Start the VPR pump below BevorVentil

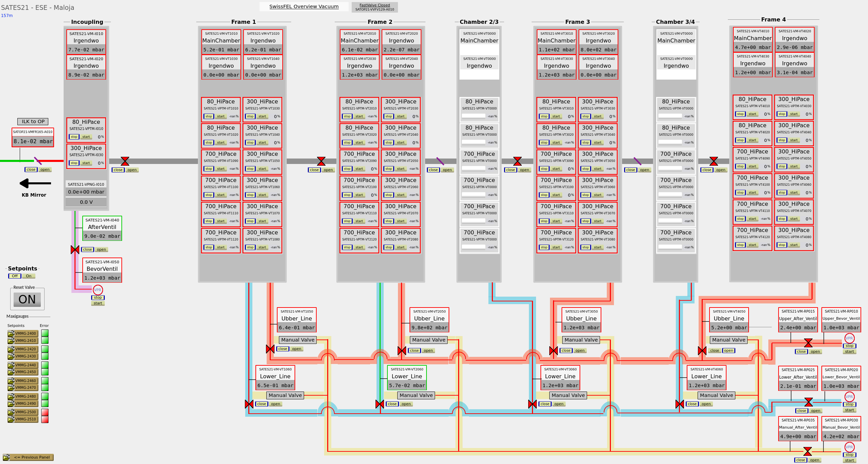pyautogui.click(x=98, y=303)
